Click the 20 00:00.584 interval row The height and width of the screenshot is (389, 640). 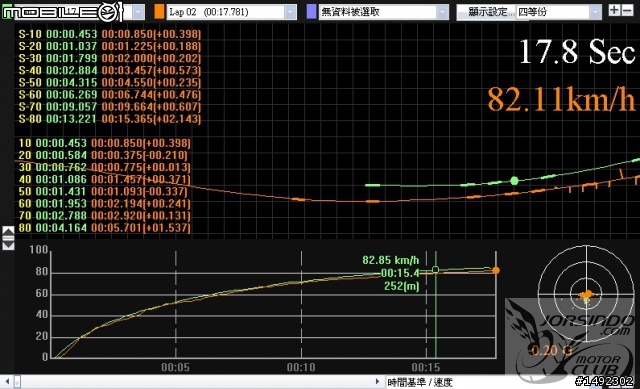(104, 155)
